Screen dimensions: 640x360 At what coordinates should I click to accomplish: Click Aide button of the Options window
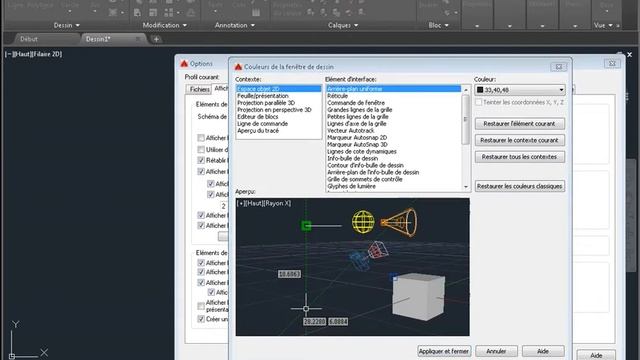pos(596,356)
